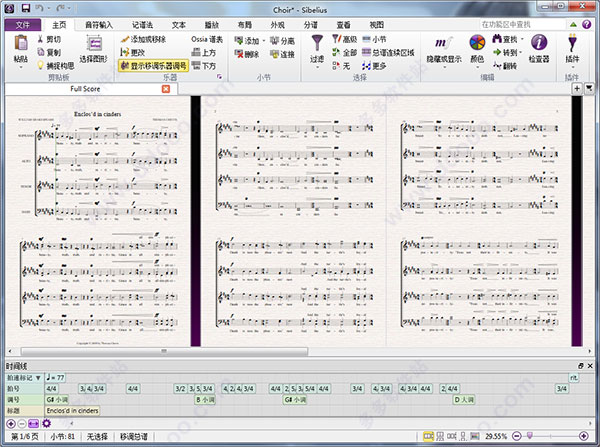Screen dimensions: 600x447
Task: Open timeline settings gear icon
Action: [x=47, y=423]
